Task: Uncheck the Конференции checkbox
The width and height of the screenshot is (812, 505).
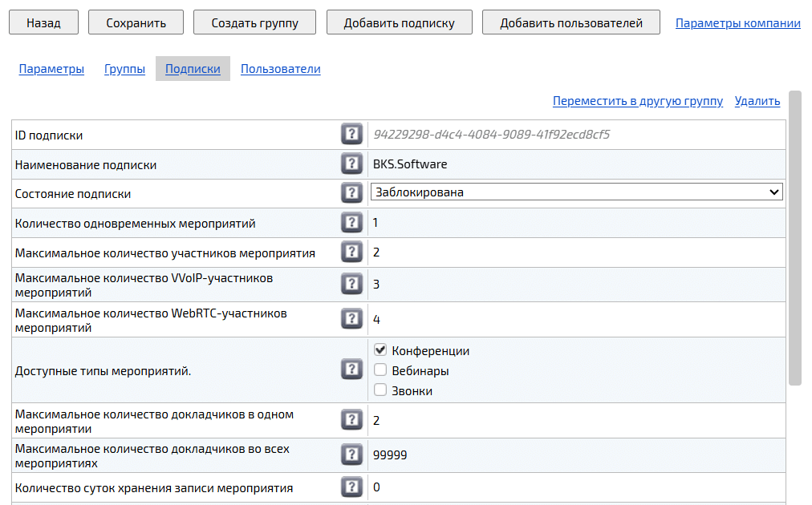Action: (x=380, y=349)
